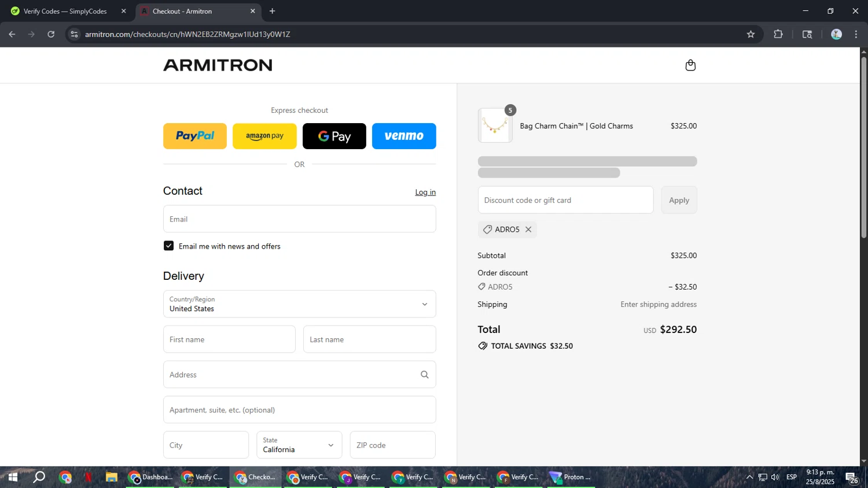Pay using Venmo button
Viewport: 868px width, 488px height.
[404, 136]
